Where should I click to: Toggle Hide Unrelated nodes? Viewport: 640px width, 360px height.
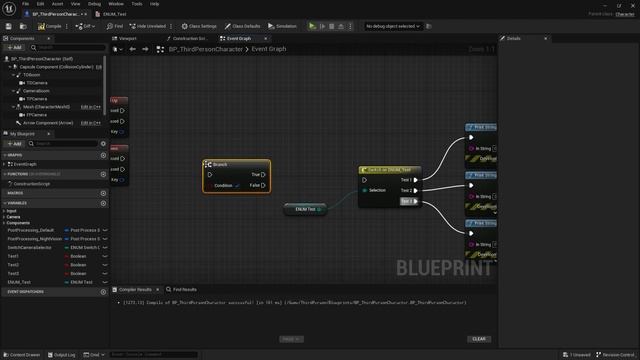pos(147,27)
